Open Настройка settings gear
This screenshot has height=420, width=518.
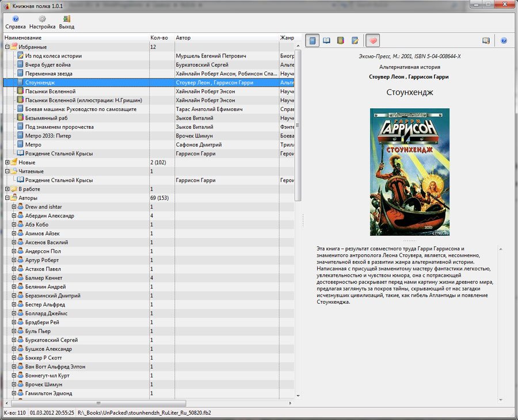pos(42,22)
